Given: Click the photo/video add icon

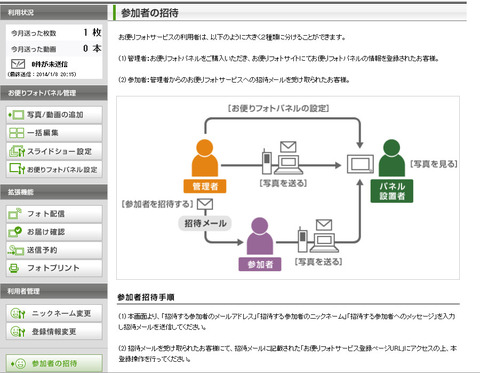Looking at the screenshot, I should (16, 115).
